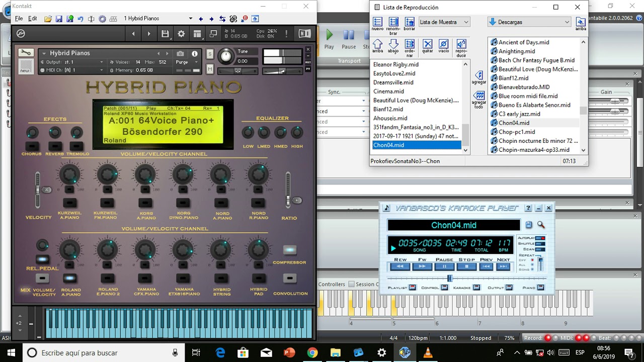Click the Fw button in Karaoke Player
The image size is (644, 362).
click(422, 266)
